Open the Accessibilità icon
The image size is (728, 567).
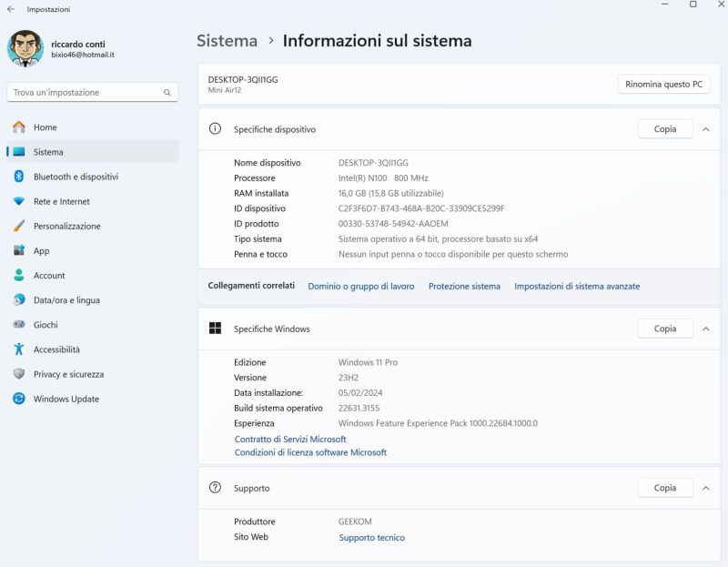[x=18, y=349]
